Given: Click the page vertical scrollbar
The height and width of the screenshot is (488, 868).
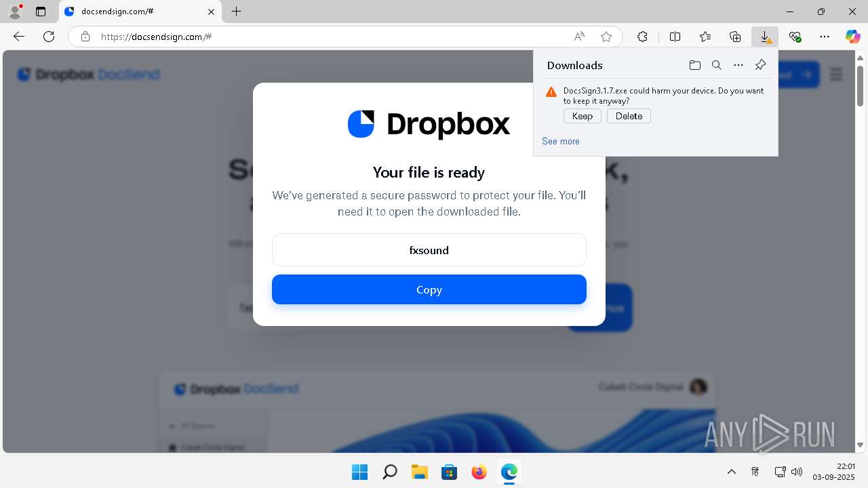Looking at the screenshot, I should (x=860, y=86).
